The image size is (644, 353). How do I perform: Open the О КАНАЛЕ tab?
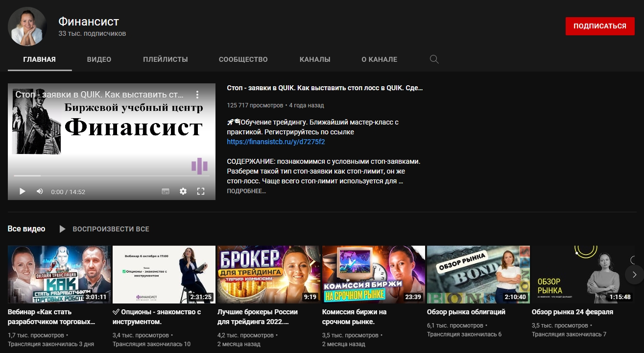[x=380, y=59]
